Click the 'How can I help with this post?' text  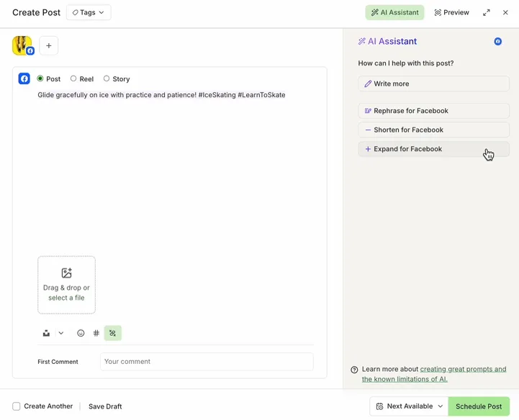point(406,63)
